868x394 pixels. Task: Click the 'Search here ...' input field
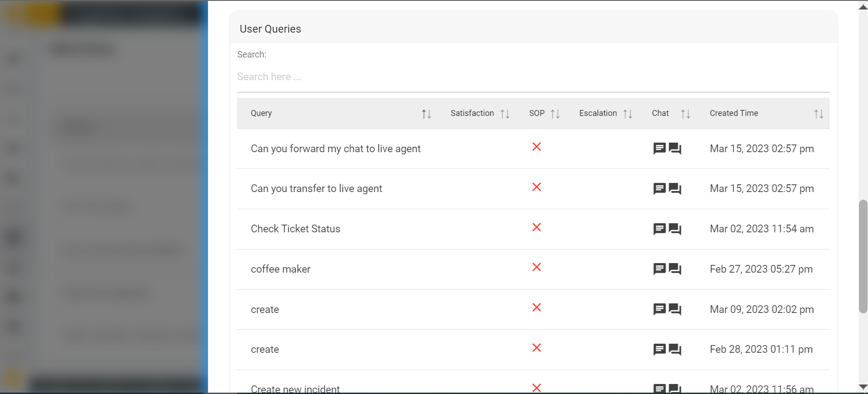click(533, 77)
